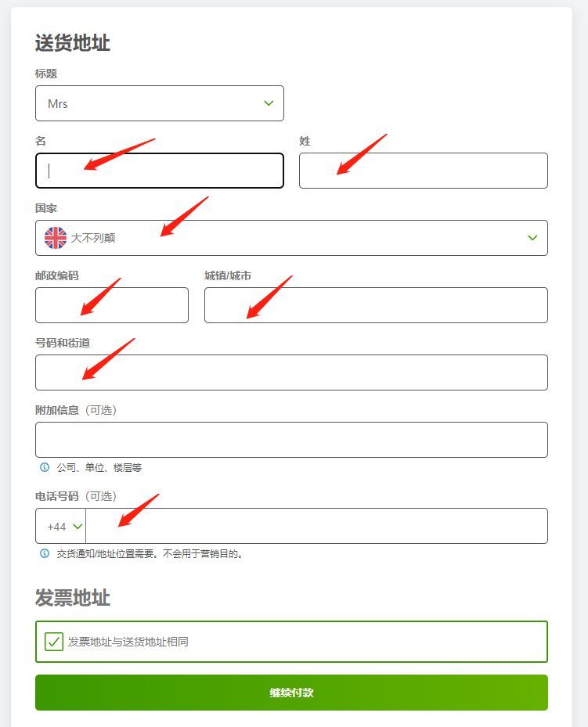The height and width of the screenshot is (727, 588).
Task: Expand the 国家 dropdown showing 大不列颠
Action: (x=292, y=238)
